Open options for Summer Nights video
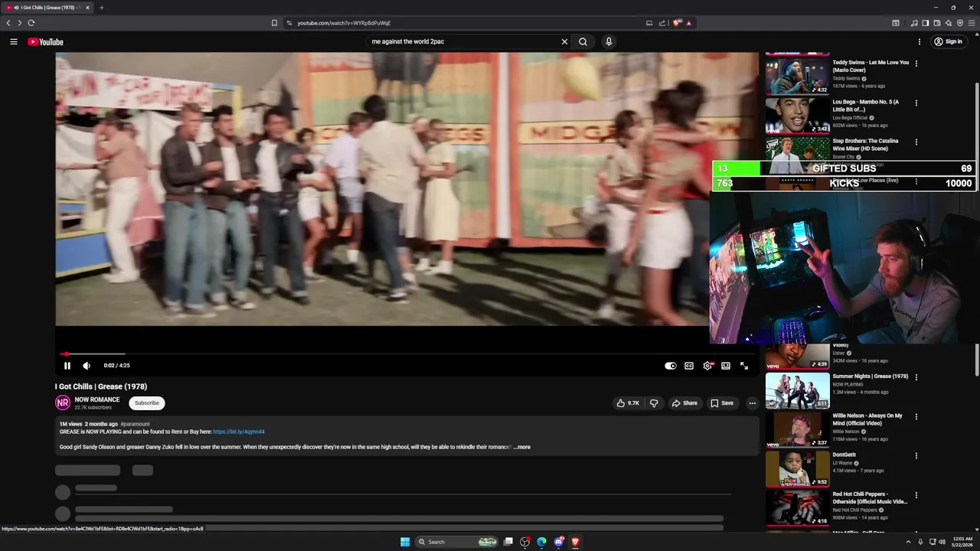The width and height of the screenshot is (980, 551). click(x=916, y=377)
